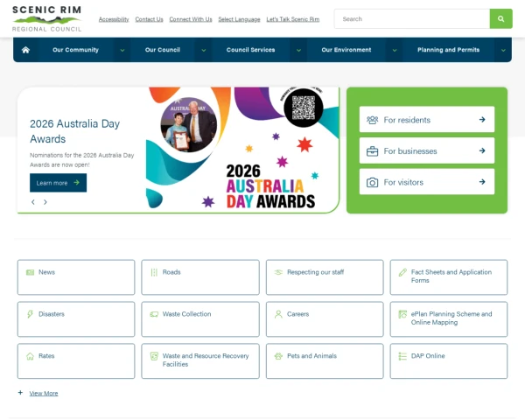Open the Disasters tile label
The image size is (525, 420).
tap(52, 314)
